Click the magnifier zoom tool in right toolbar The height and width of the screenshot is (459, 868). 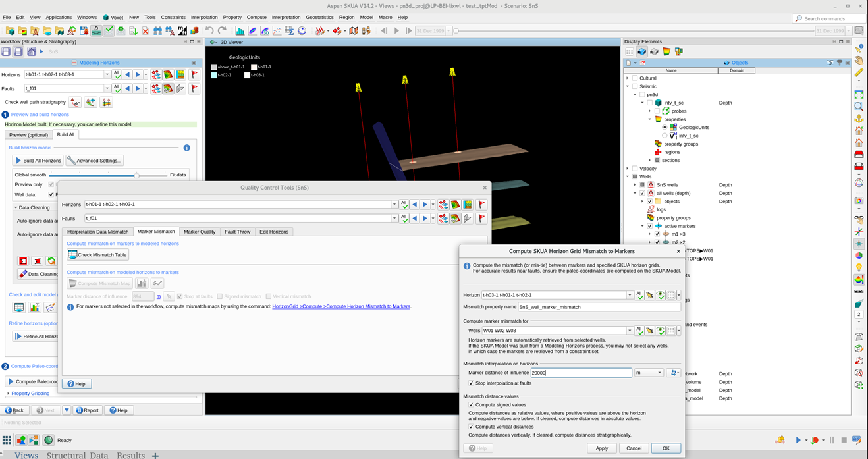pyautogui.click(x=859, y=107)
